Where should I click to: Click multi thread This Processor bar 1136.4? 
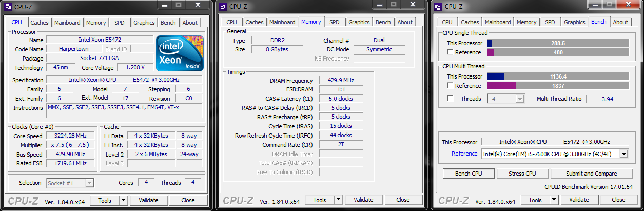558,76
